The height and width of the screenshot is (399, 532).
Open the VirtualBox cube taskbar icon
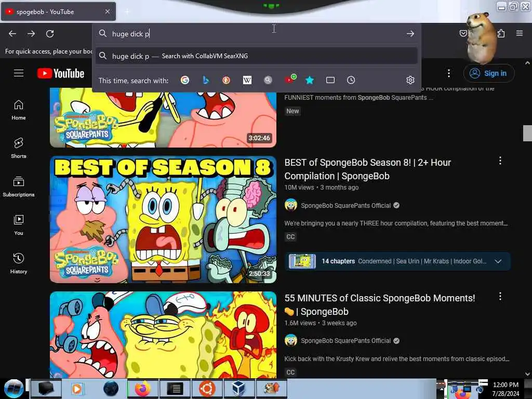[x=239, y=389]
